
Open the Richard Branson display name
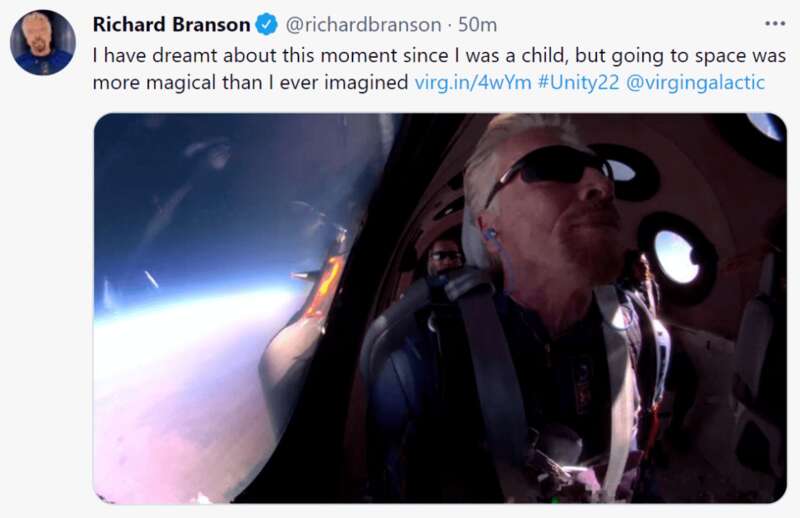171,24
